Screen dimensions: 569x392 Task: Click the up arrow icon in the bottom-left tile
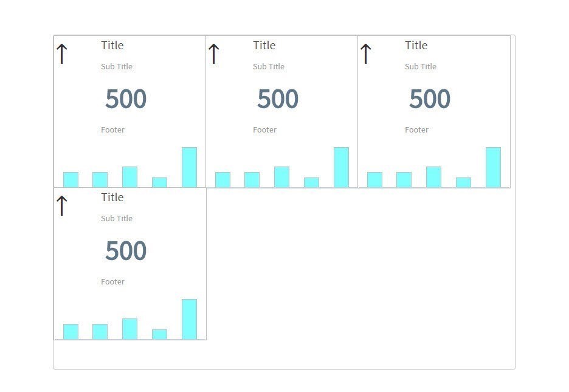(61, 205)
